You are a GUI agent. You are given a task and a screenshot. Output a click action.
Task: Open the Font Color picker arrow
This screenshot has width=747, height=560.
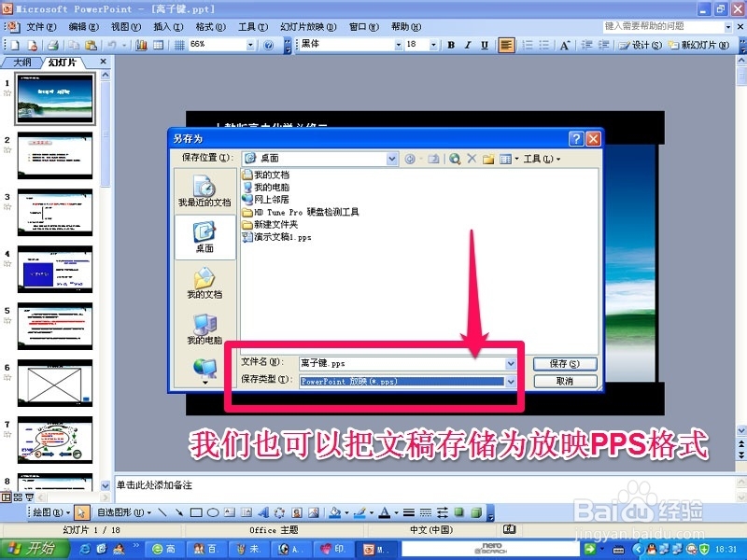[x=394, y=512]
